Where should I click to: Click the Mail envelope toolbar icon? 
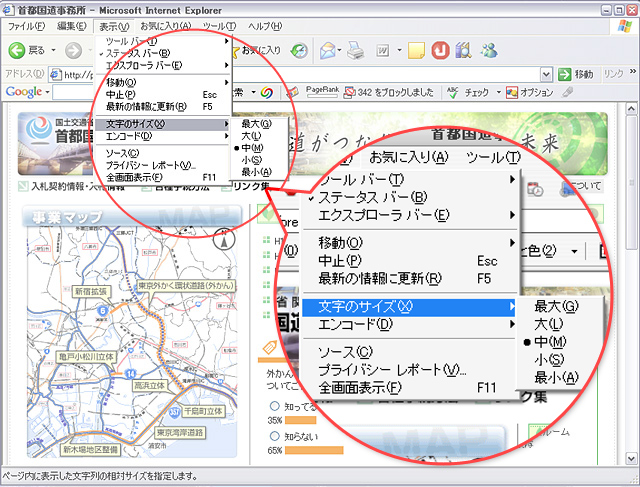coord(328,51)
